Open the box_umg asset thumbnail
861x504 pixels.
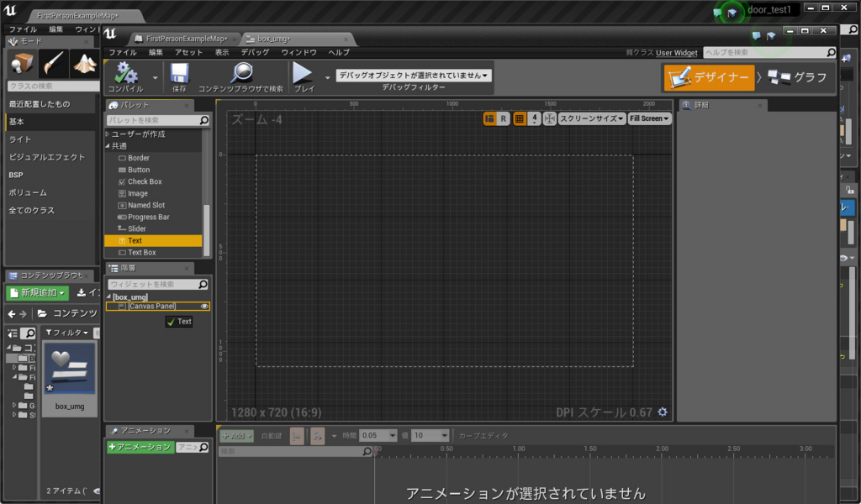click(69, 369)
